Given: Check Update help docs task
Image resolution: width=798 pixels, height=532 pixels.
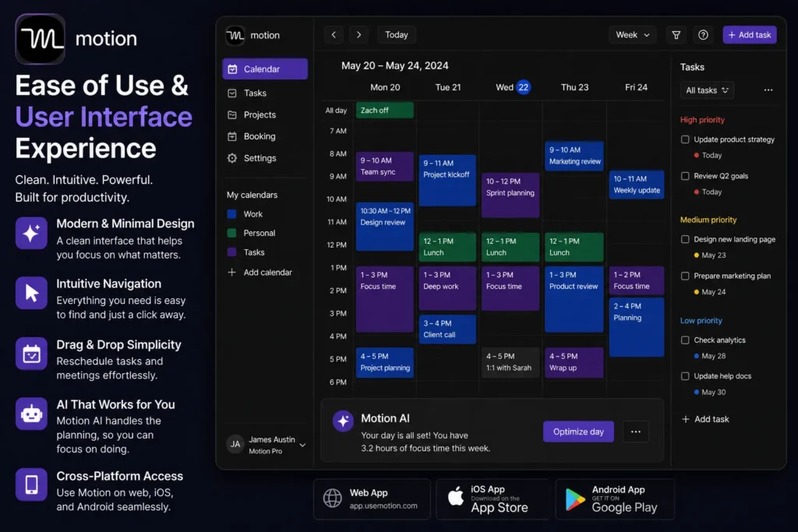Looking at the screenshot, I should click(685, 376).
